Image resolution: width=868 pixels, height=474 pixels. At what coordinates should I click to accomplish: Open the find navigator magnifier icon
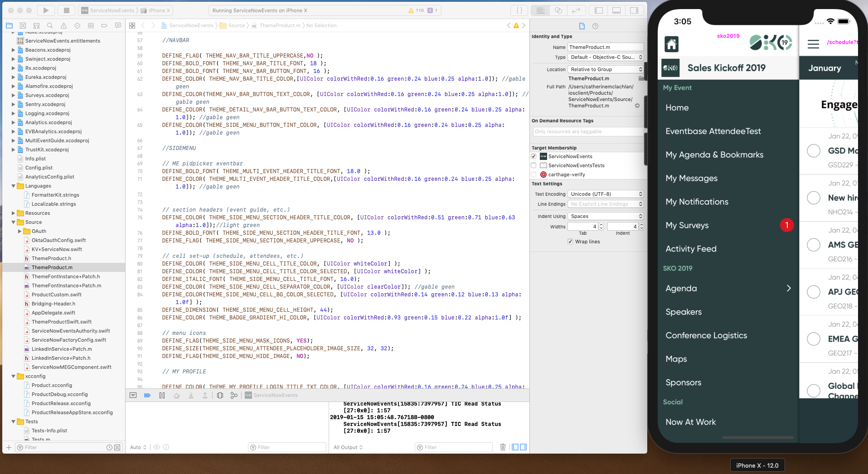click(50, 25)
